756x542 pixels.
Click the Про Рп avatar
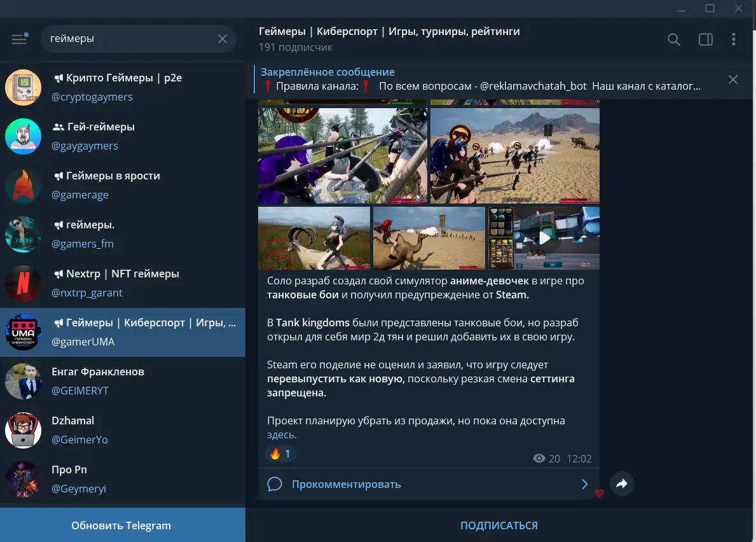23,479
